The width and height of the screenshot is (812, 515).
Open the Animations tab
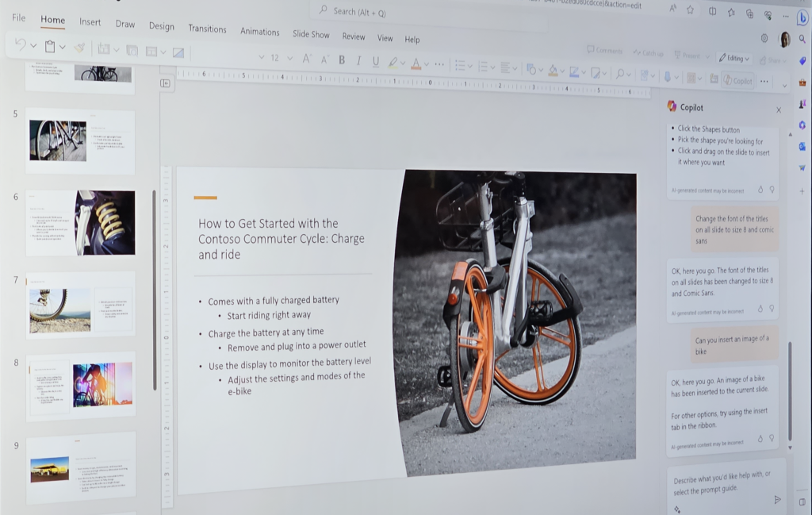260,32
